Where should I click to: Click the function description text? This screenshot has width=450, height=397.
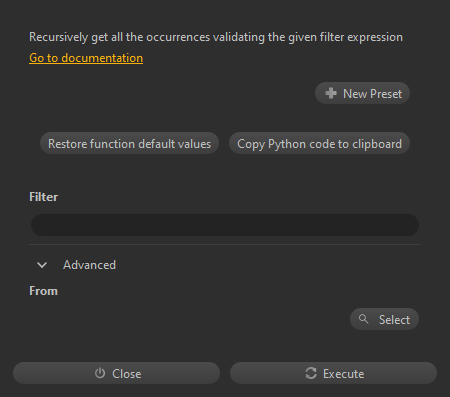click(x=216, y=37)
